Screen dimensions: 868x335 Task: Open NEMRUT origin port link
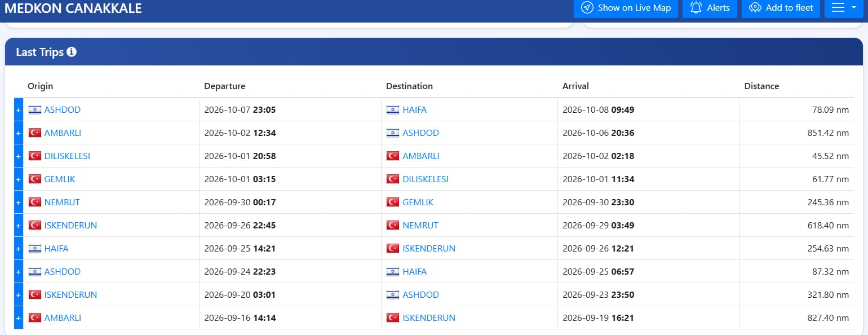point(61,202)
